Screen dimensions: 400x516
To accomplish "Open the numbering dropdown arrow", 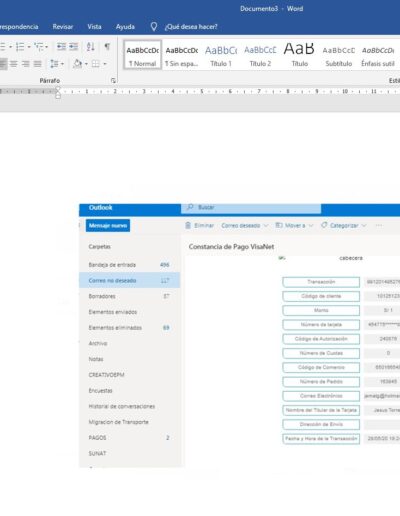I will (29, 47).
